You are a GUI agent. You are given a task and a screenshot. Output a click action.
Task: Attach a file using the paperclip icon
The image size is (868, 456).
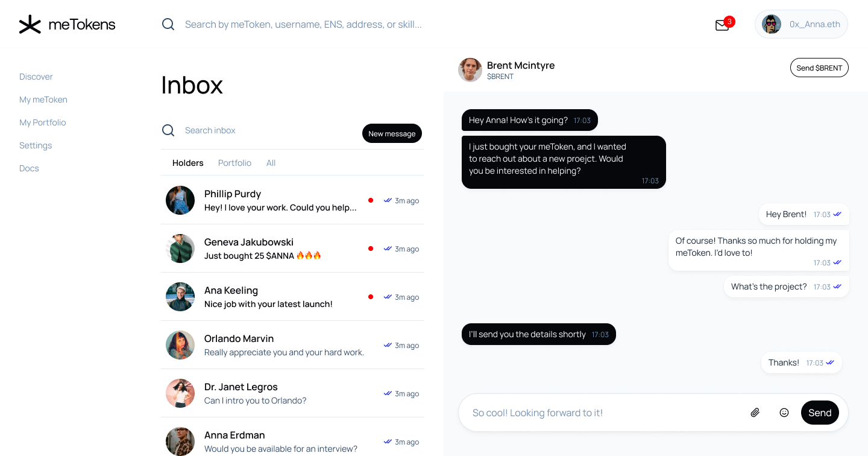755,412
